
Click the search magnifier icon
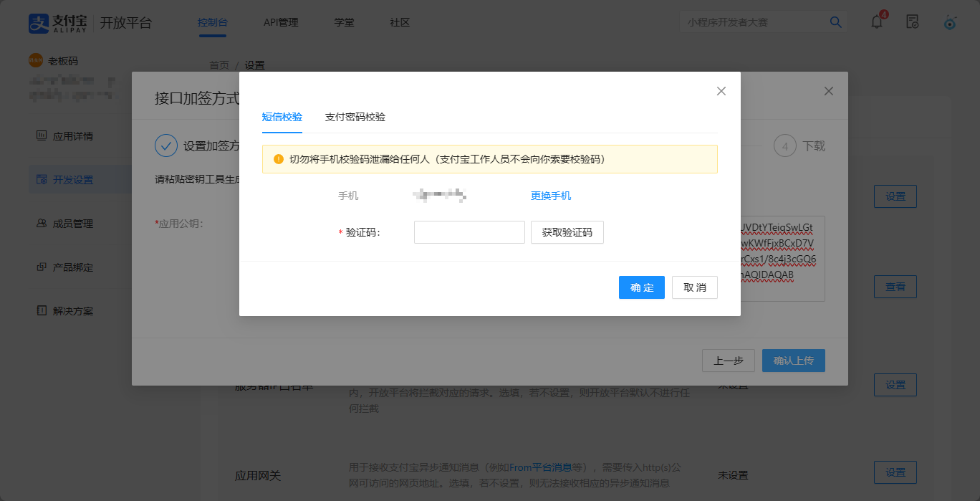[x=835, y=22]
